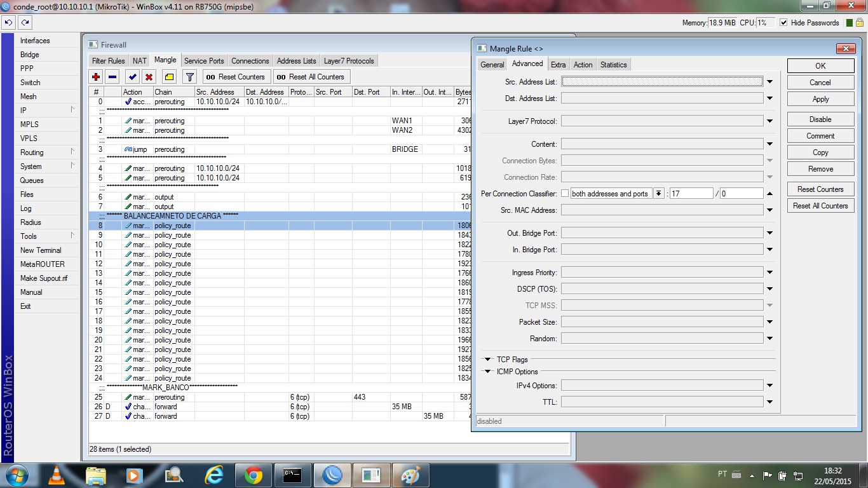Click the accept checkmark icon on rule 0
The height and width of the screenshot is (488, 868).
click(128, 102)
